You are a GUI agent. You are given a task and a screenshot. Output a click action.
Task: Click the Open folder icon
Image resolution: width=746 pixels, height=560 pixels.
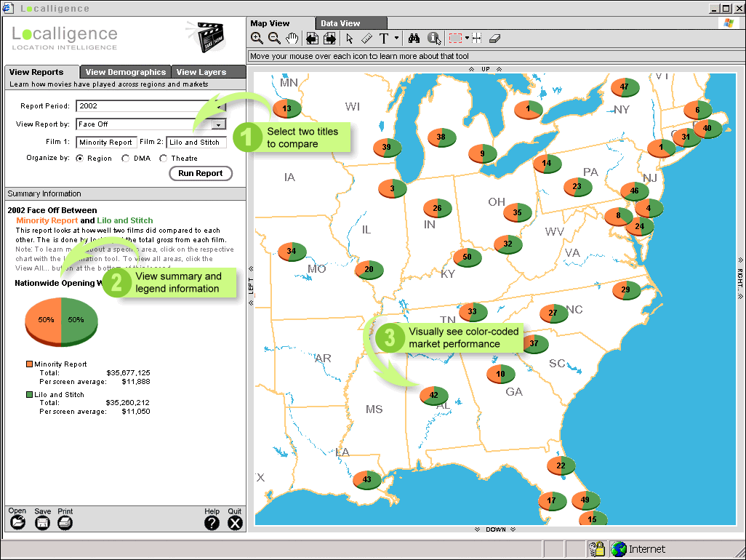[17, 523]
